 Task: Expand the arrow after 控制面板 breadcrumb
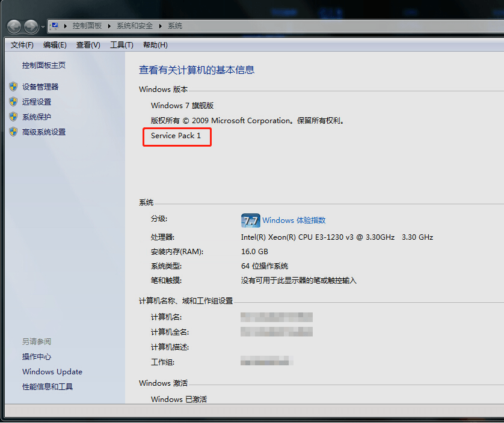[109, 26]
